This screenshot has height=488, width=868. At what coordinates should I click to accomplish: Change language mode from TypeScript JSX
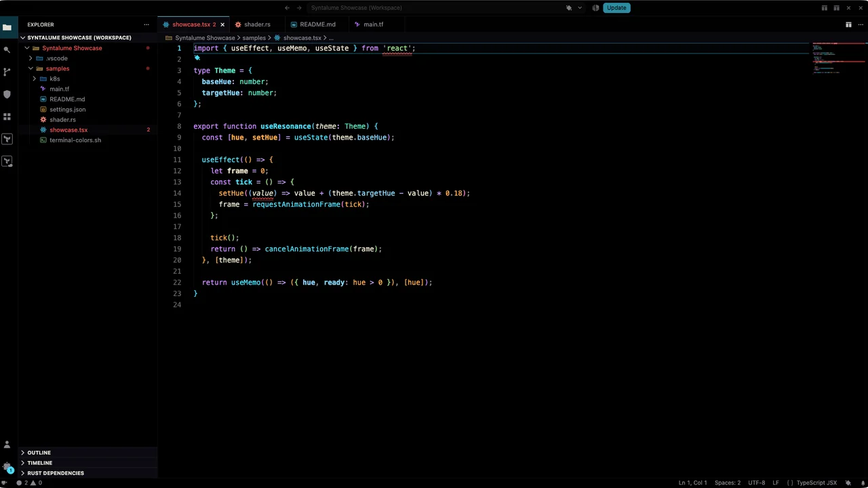pos(816,483)
